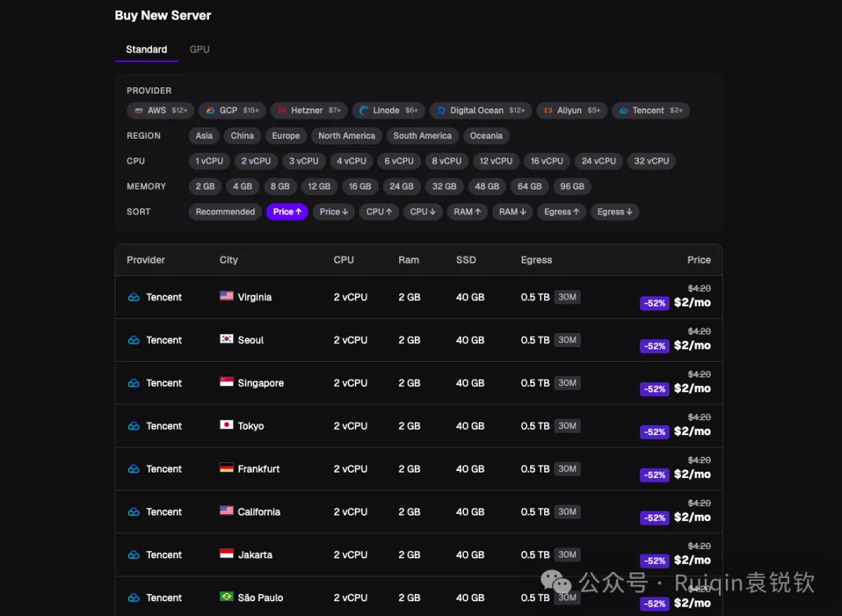This screenshot has width=842, height=616.
Task: Click the GCP provider logo icon
Action: point(210,111)
